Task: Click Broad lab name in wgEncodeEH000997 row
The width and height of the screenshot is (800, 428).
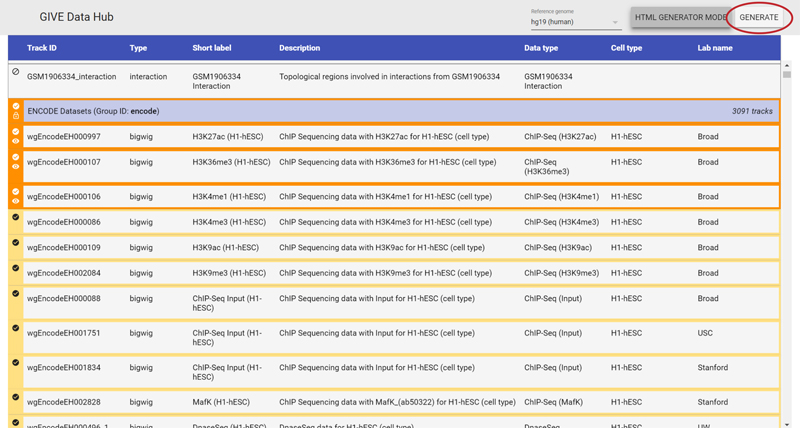Action: point(708,137)
